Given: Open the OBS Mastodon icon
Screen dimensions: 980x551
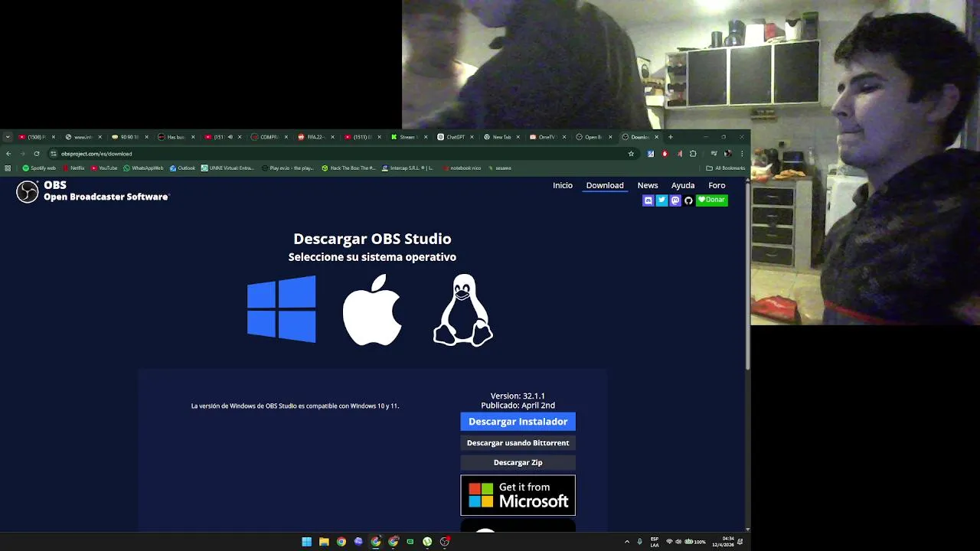Looking at the screenshot, I should pos(675,201).
